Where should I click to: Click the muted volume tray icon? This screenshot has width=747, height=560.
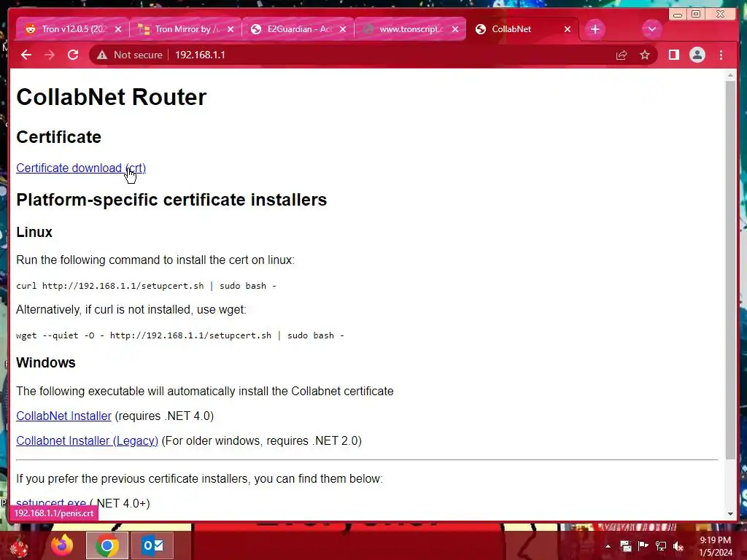pyautogui.click(x=678, y=546)
